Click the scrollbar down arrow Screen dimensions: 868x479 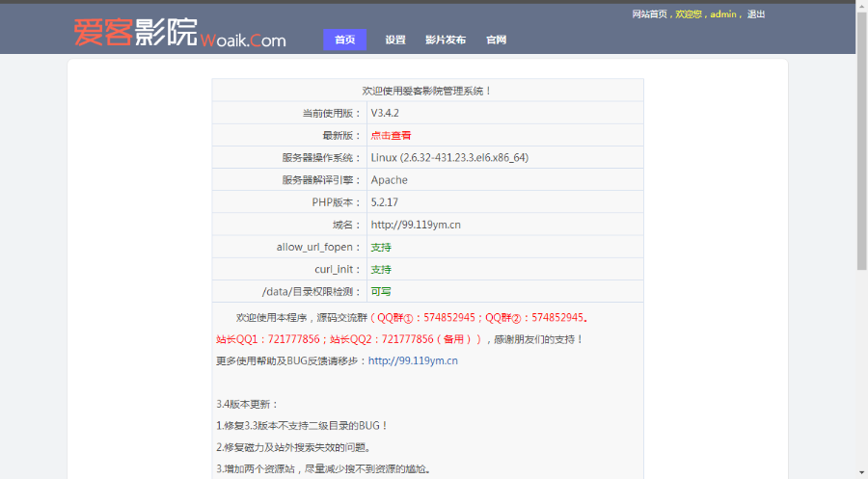tap(862, 473)
